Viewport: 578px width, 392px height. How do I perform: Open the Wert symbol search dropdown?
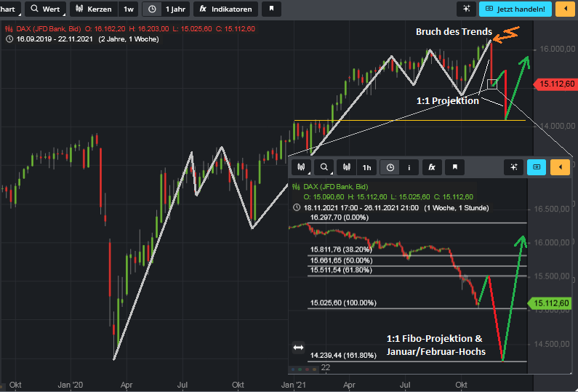click(44, 9)
